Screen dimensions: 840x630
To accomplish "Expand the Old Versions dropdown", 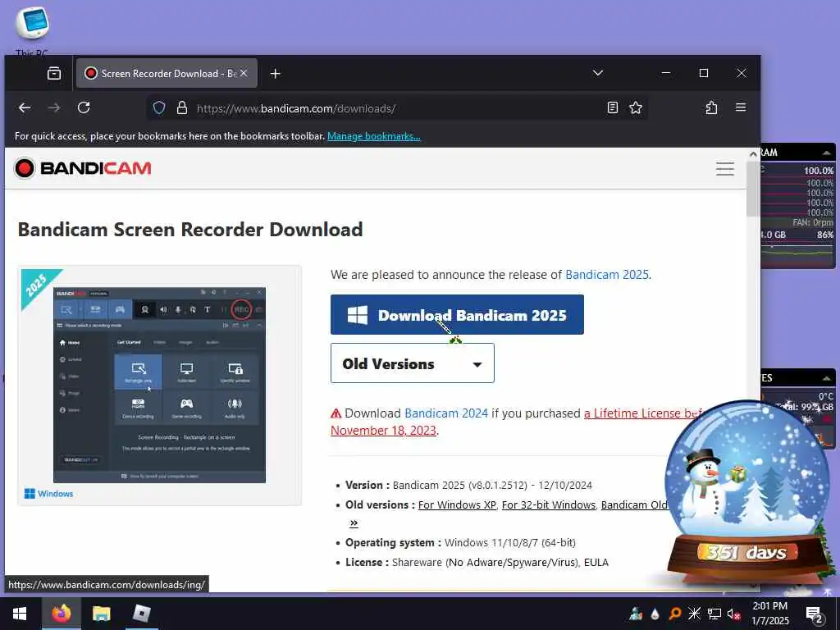I will [413, 363].
